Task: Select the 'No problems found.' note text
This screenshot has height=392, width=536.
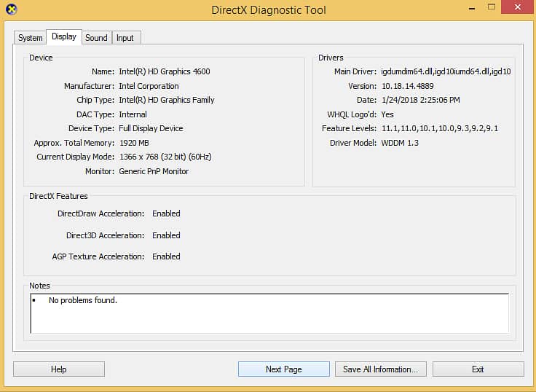Action: (83, 300)
